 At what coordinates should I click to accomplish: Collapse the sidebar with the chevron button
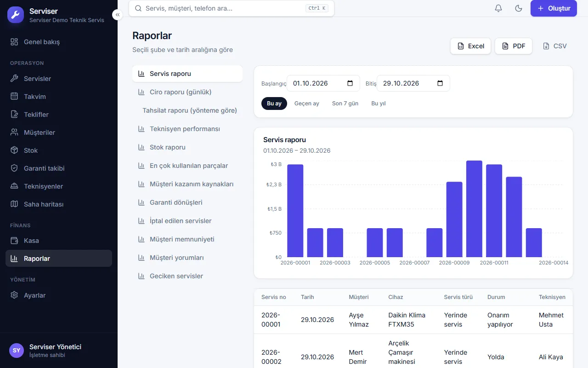[x=118, y=15]
